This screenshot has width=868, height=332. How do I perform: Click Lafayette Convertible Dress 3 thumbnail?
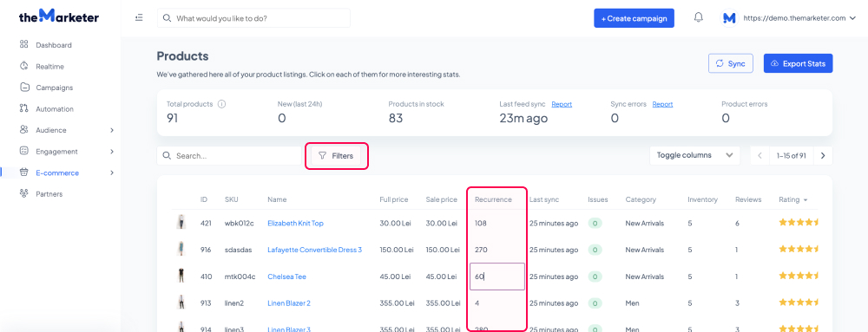pyautogui.click(x=181, y=249)
